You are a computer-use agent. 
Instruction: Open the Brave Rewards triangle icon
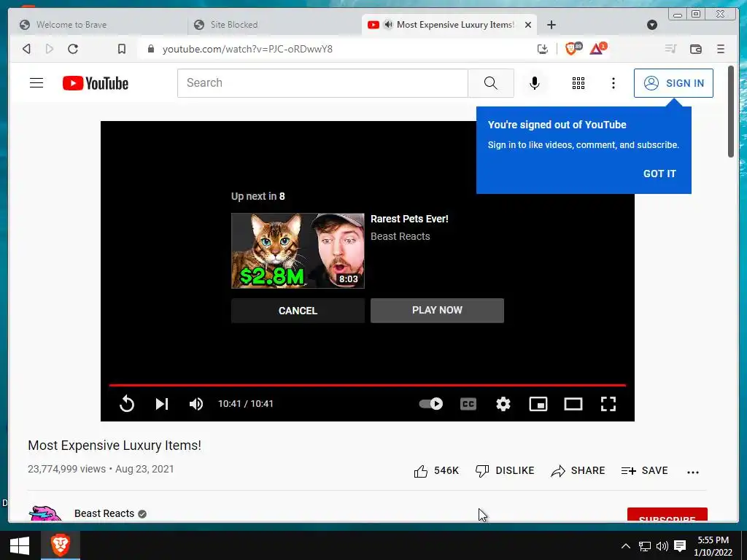point(598,48)
